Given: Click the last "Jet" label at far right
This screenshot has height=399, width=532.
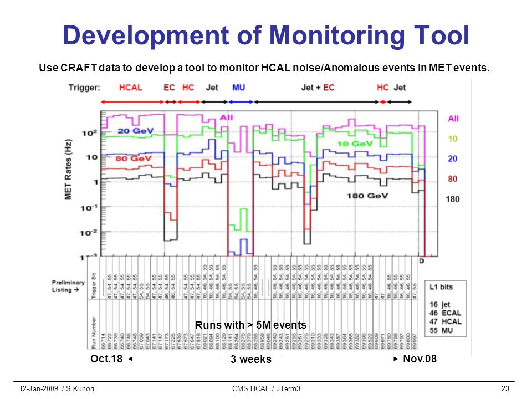Looking at the screenshot, I should click(400, 88).
